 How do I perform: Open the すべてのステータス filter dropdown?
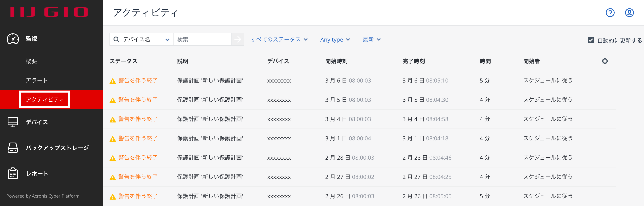[279, 39]
